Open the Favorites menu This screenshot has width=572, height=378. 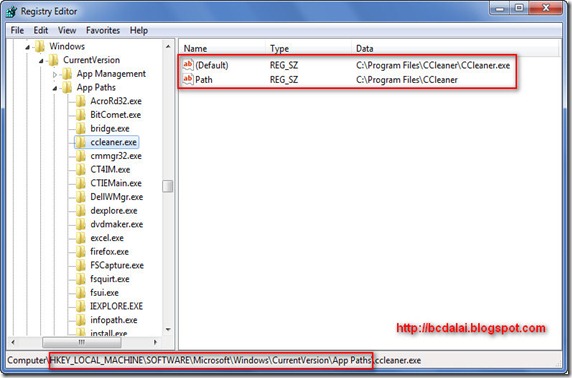pos(103,30)
